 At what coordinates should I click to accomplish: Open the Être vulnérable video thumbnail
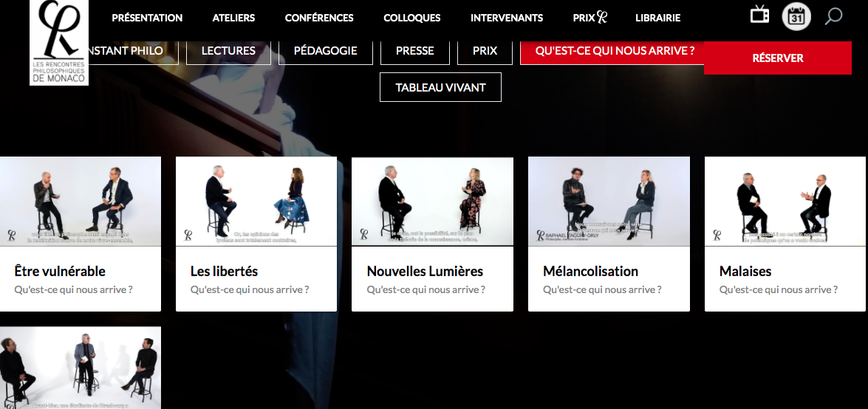coord(81,202)
